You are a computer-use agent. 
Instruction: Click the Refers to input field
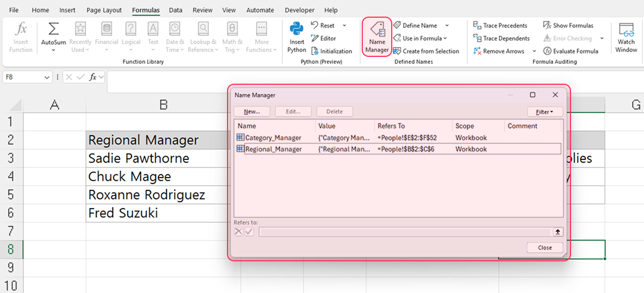point(404,232)
